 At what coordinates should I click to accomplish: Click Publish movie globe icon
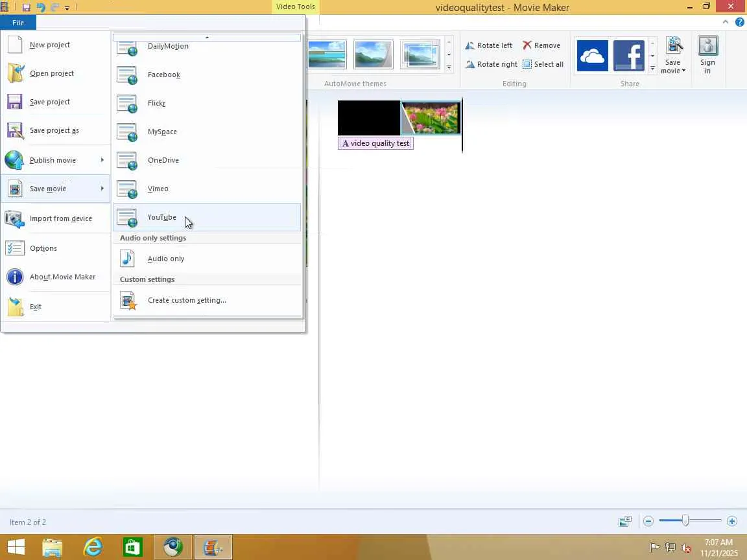(14, 160)
